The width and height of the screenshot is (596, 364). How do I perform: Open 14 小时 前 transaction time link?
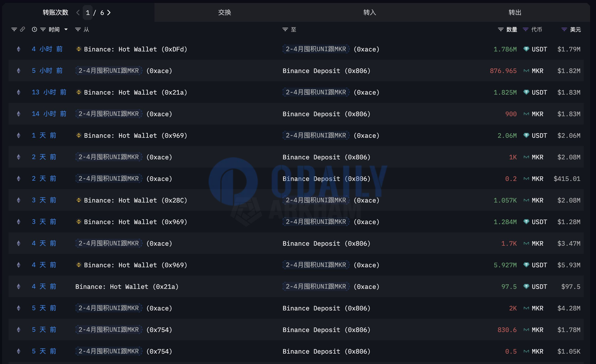click(x=49, y=114)
